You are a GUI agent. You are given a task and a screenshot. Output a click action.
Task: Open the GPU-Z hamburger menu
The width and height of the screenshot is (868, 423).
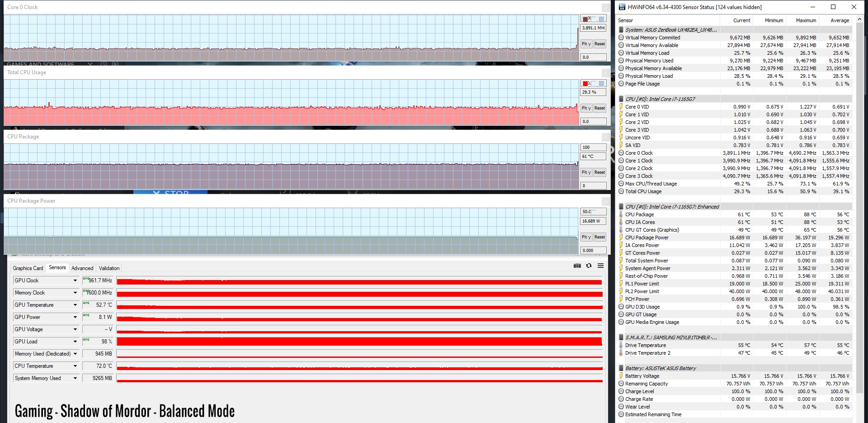coord(600,266)
